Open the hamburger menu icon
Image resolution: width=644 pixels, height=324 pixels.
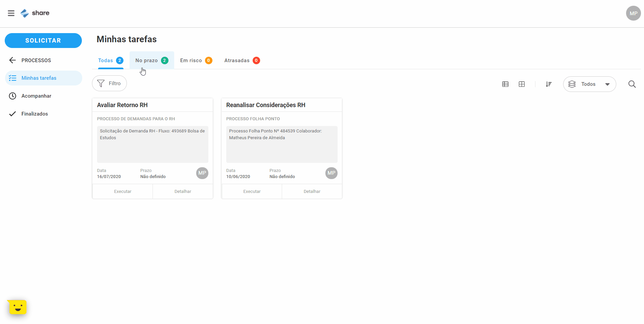coord(11,13)
